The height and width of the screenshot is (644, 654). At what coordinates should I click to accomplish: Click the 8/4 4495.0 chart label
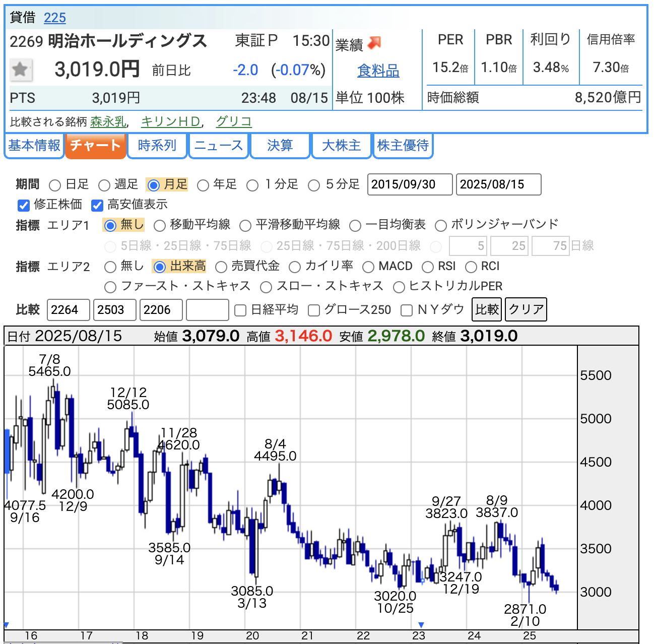[275, 450]
